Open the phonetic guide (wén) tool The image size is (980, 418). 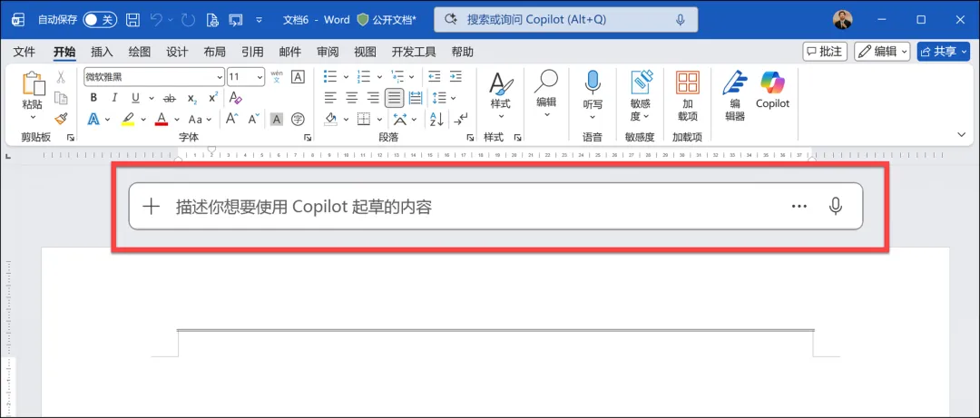277,77
